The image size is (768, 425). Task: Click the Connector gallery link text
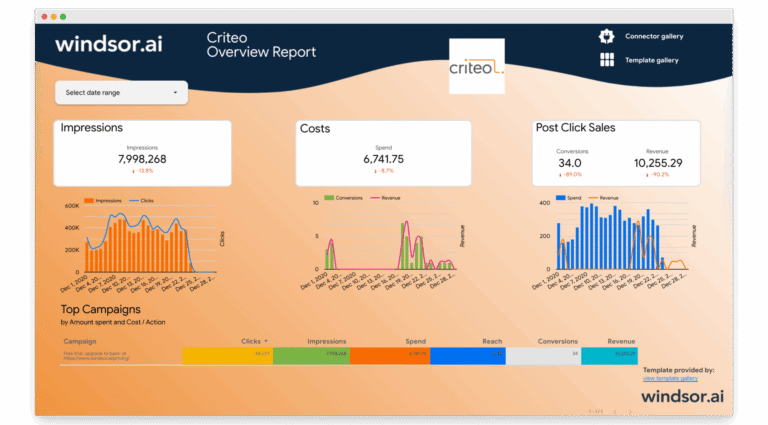(x=654, y=36)
